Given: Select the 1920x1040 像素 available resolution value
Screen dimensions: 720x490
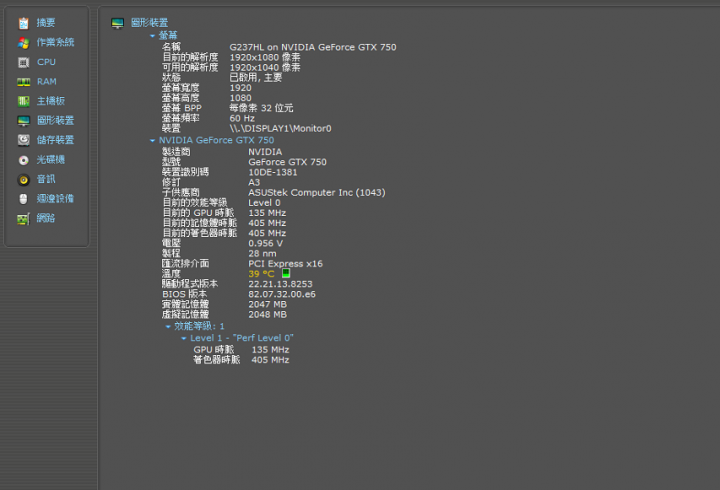Looking at the screenshot, I should click(265, 67).
